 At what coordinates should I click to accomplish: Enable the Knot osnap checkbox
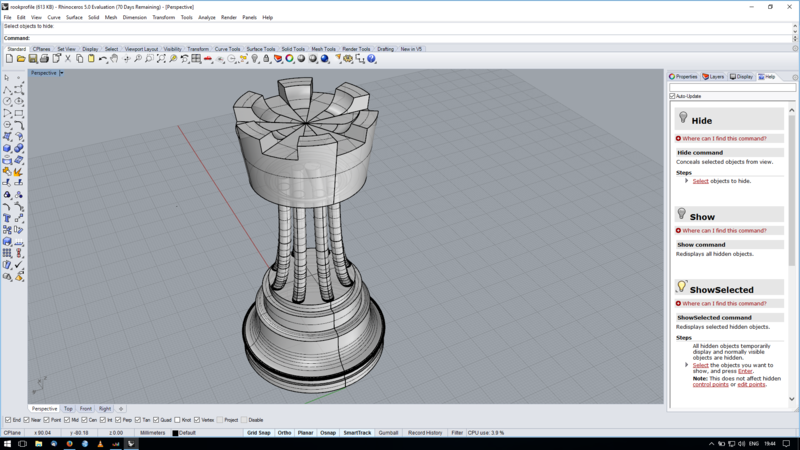[x=177, y=420]
